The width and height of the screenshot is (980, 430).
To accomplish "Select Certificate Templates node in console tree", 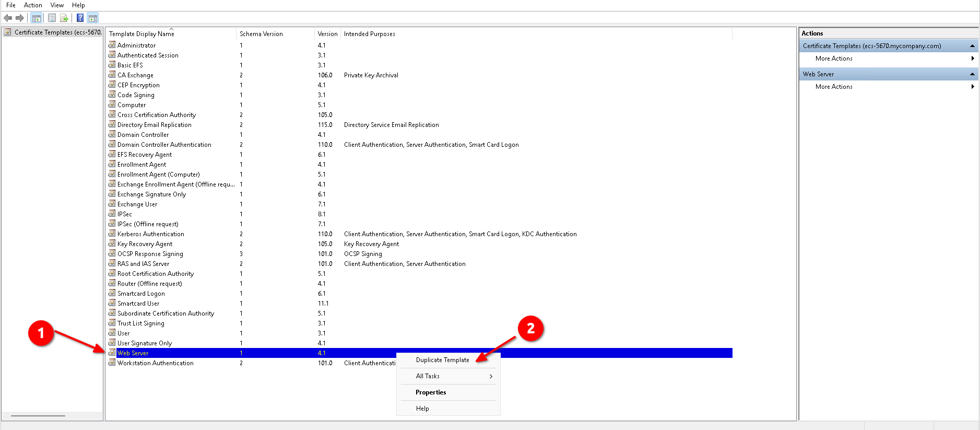I will (x=57, y=32).
